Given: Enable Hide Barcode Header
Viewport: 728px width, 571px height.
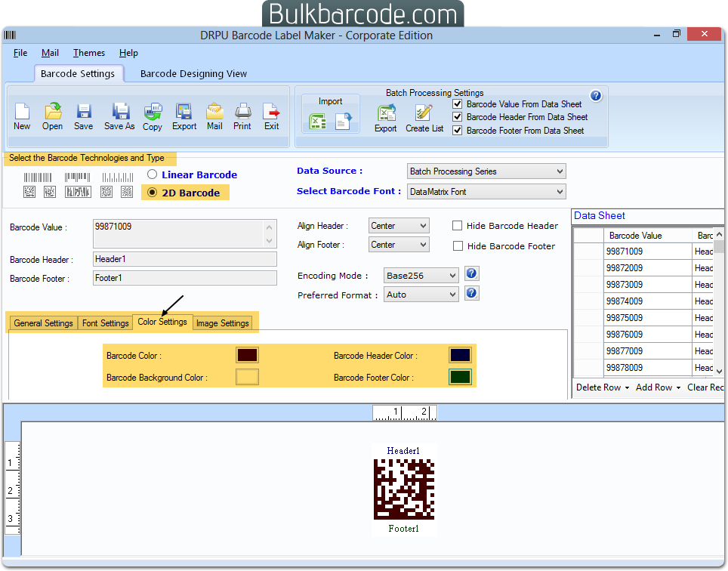Looking at the screenshot, I should coord(456,225).
